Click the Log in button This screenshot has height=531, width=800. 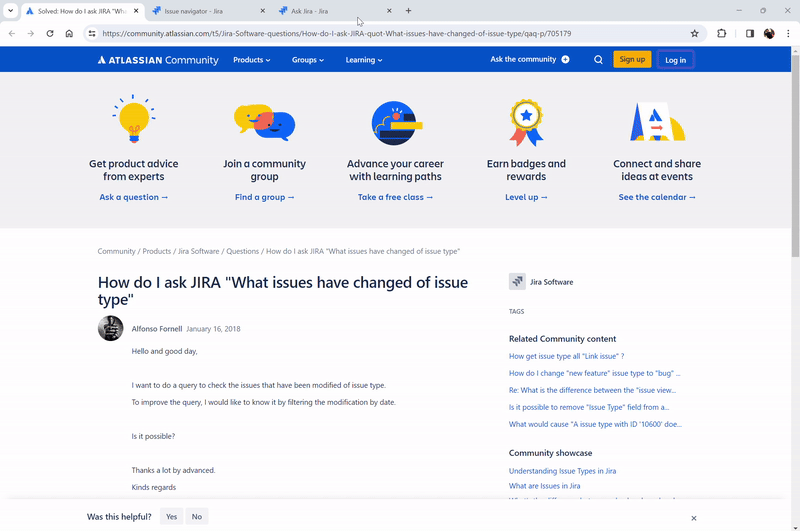[x=676, y=60]
